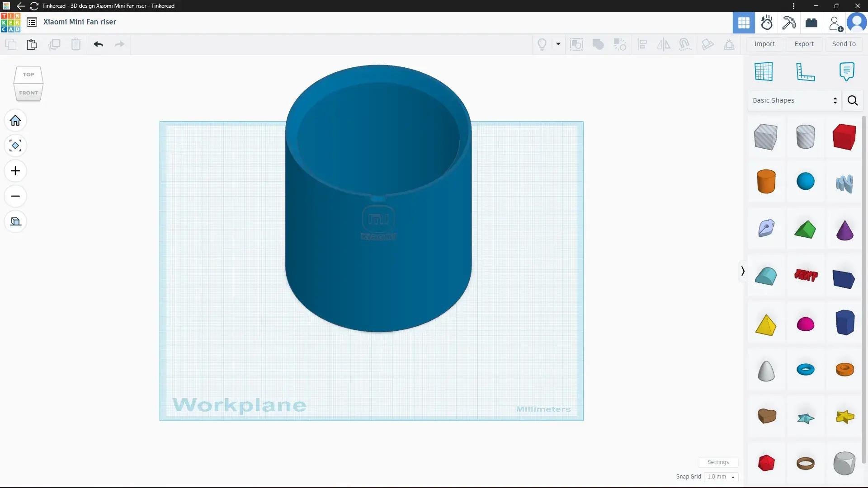The width and height of the screenshot is (868, 488).
Task: Click the Paste tool in the toolbar
Action: point(32,44)
